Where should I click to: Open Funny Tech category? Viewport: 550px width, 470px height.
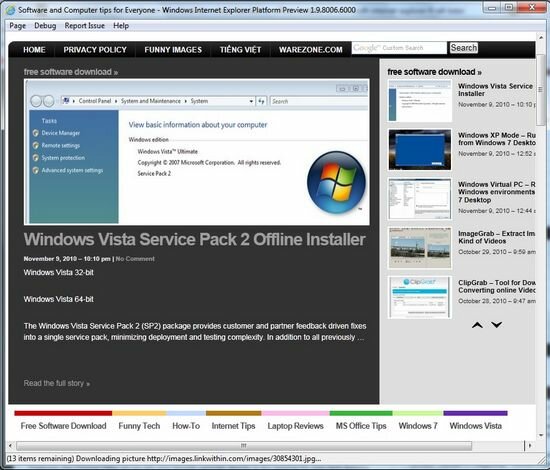[139, 426]
